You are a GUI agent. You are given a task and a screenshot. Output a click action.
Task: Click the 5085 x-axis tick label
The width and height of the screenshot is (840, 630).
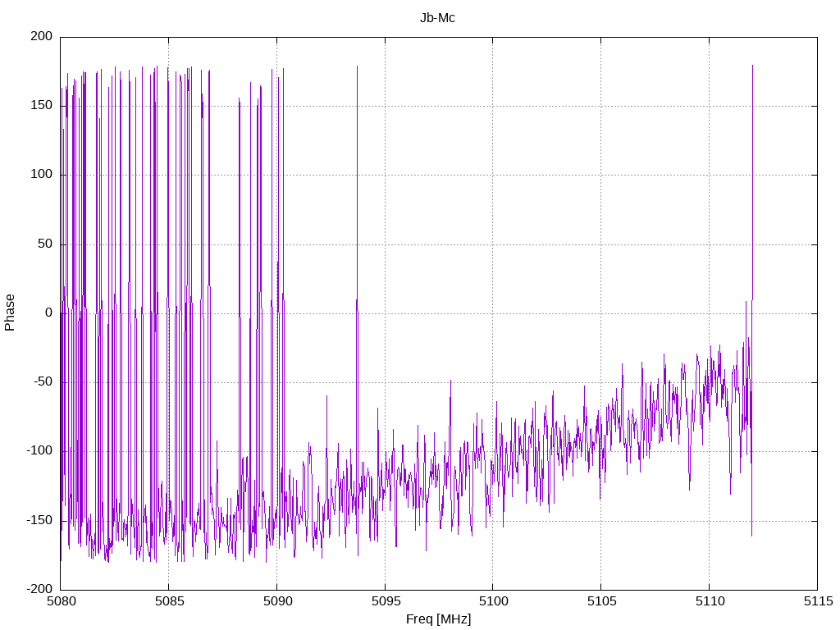point(168,602)
